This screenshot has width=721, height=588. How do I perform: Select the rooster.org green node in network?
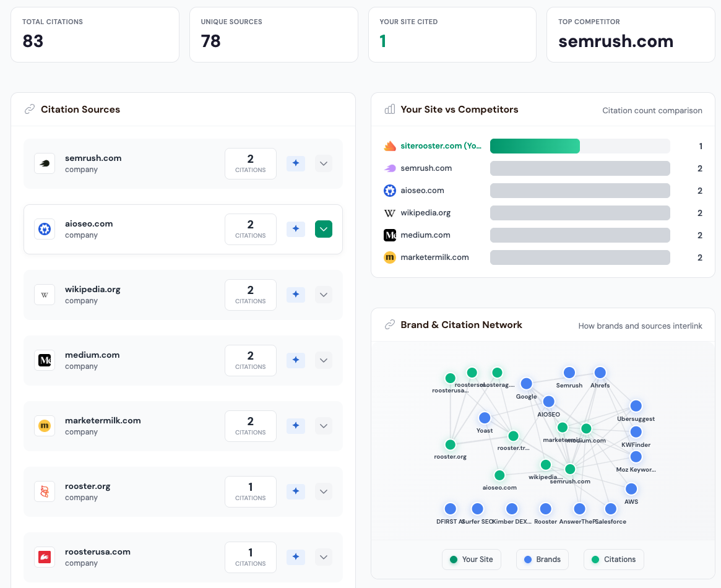tap(451, 444)
